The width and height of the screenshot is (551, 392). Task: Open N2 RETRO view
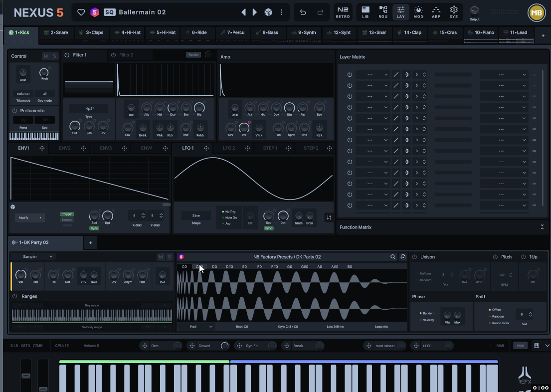343,12
